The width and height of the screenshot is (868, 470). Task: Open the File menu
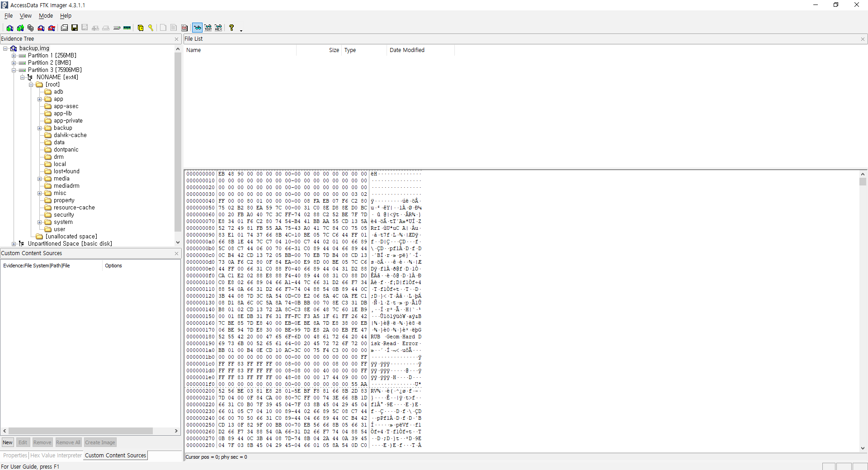tap(9, 16)
